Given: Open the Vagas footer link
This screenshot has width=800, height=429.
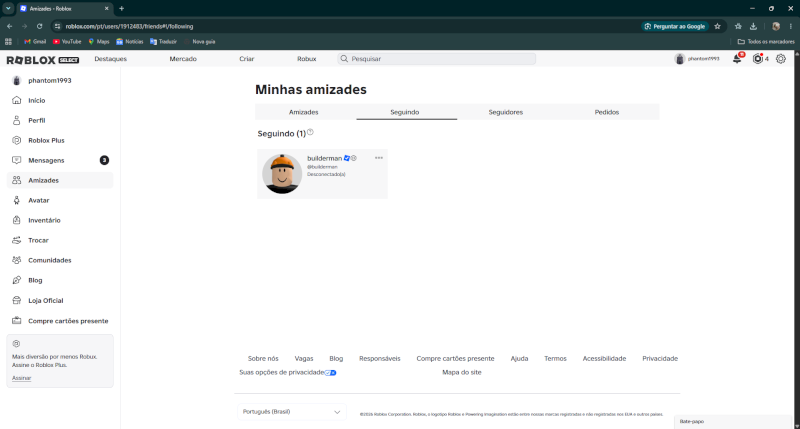Looking at the screenshot, I should point(304,359).
